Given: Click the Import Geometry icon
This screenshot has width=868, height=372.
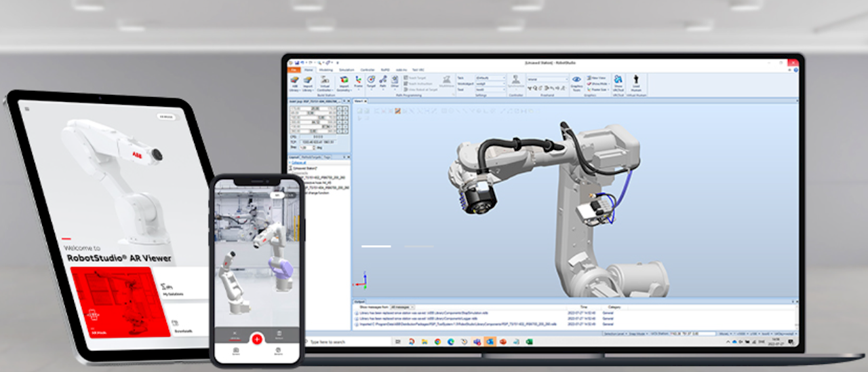Looking at the screenshot, I should 344,83.
